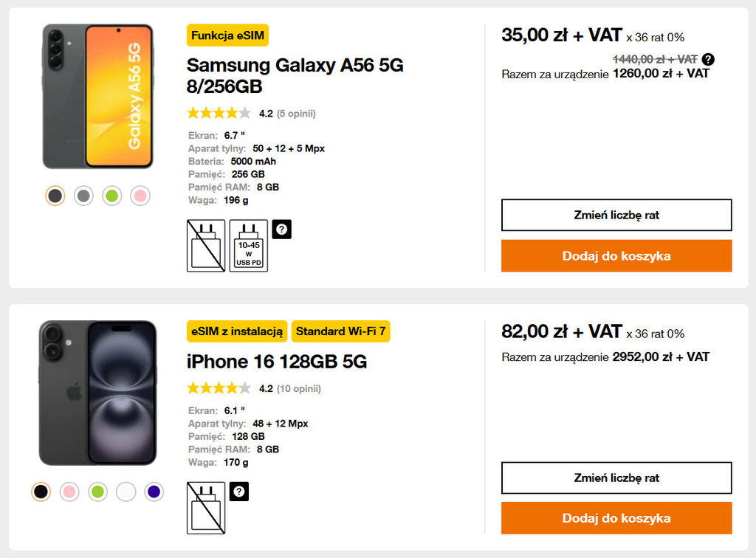756x558 pixels.
Task: Open the charger info question mark for Samsung
Action: [x=281, y=230]
